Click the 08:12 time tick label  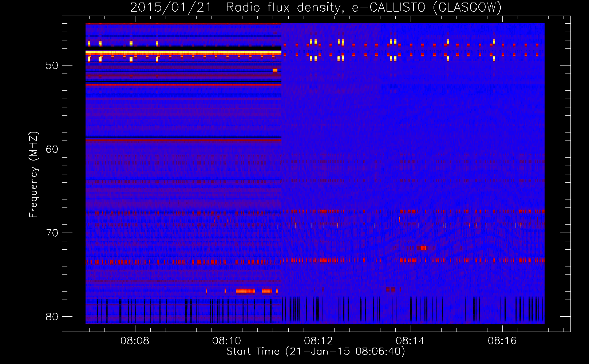click(x=319, y=341)
